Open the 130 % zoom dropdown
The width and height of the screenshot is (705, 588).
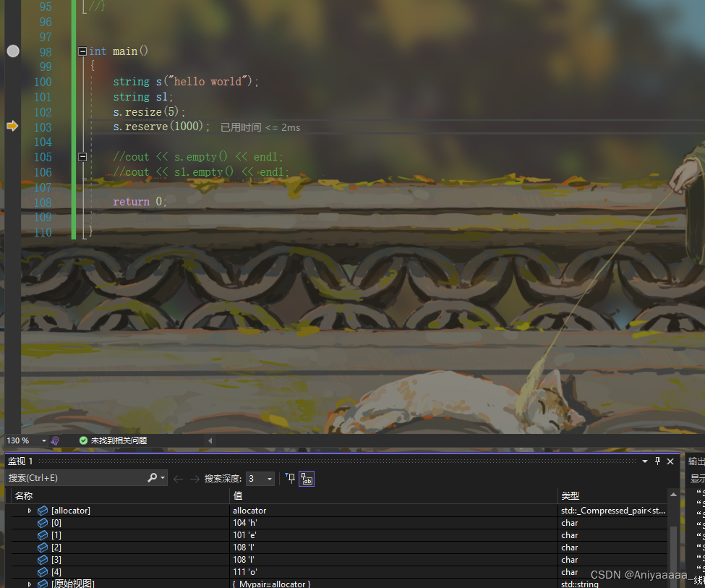[x=43, y=440]
